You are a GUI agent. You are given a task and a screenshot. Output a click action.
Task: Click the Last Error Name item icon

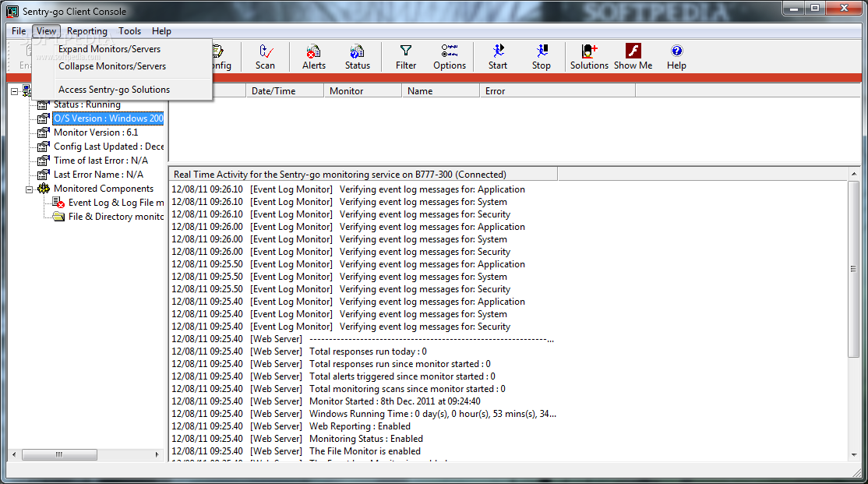[x=43, y=175]
